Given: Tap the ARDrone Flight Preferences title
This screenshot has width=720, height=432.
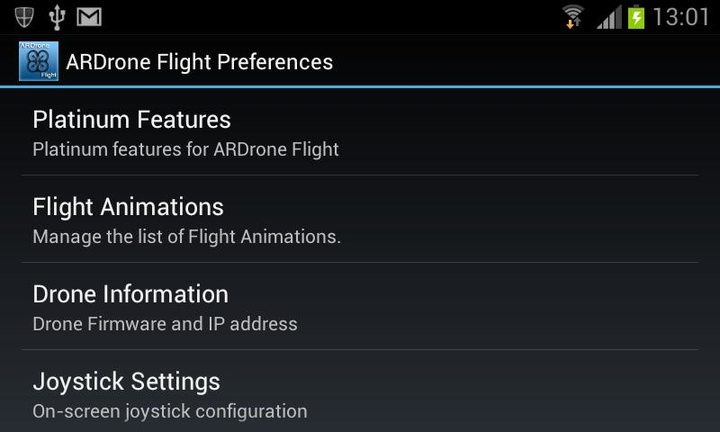Looking at the screenshot, I should 199,62.
